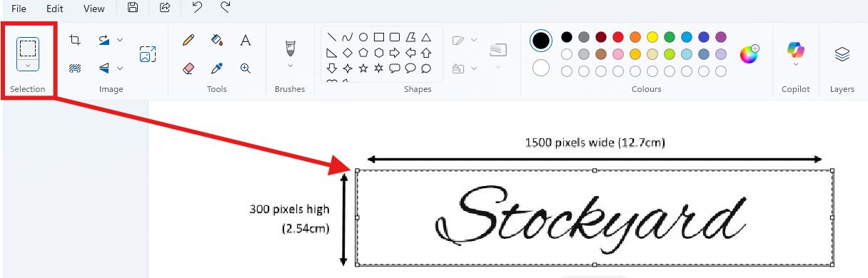Select the Pencil tool
Screen dimensions: 868x278
[188, 41]
